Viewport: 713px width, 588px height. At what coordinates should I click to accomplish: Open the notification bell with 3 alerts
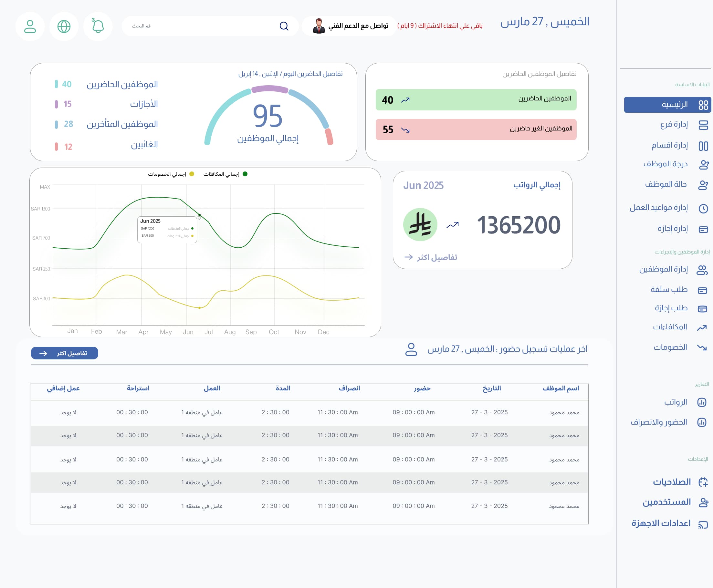coord(98,26)
